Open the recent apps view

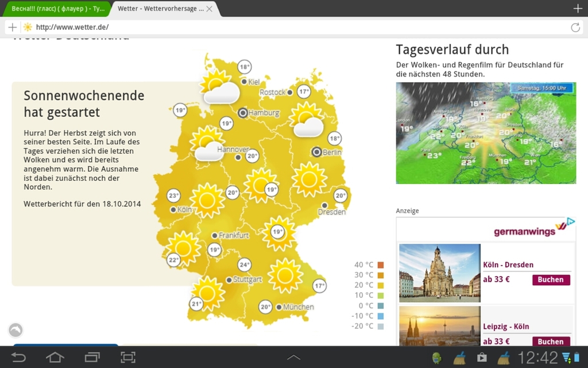point(92,358)
